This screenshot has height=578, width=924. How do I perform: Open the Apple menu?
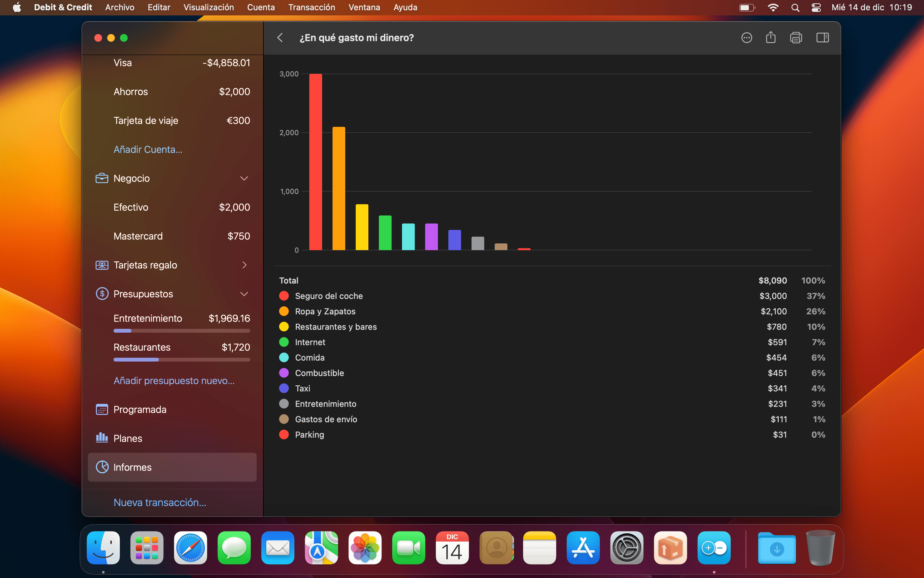tap(17, 7)
